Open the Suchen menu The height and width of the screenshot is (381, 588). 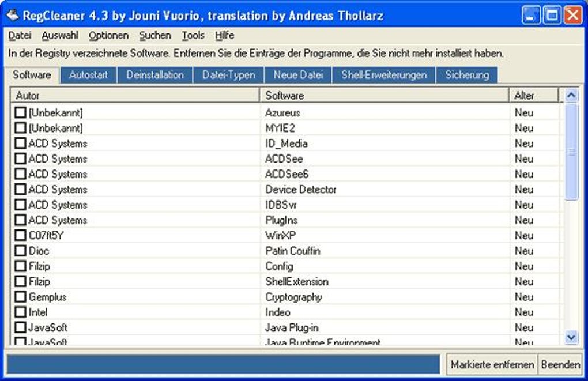click(155, 36)
